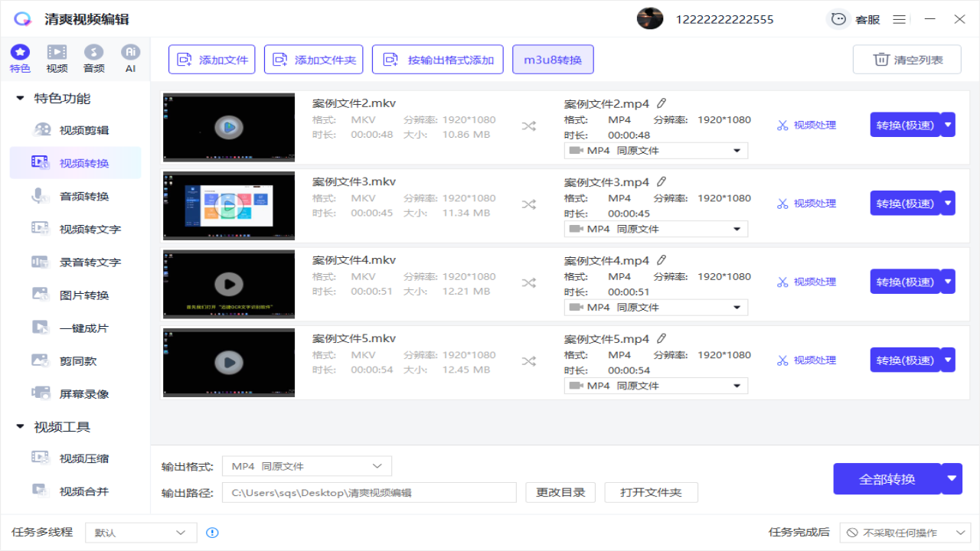The image size is (980, 551).
Task: Open format dropdown for 案例文件3.mp4
Action: click(656, 229)
